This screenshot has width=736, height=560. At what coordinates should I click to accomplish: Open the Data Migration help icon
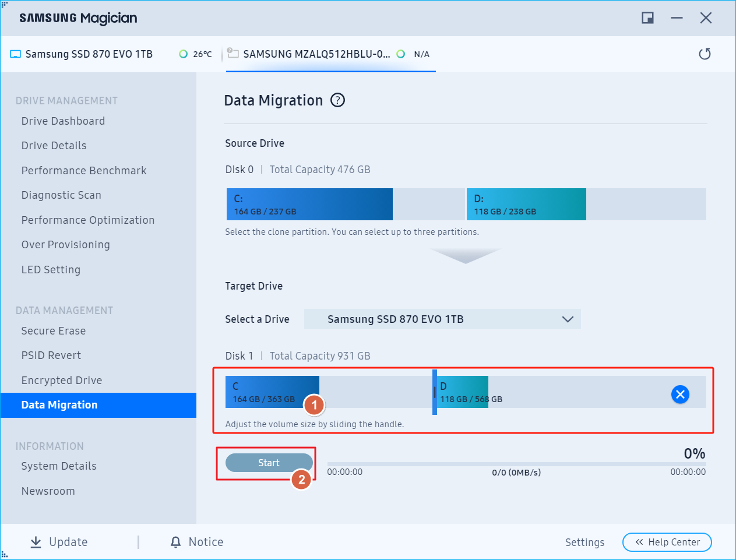[337, 100]
